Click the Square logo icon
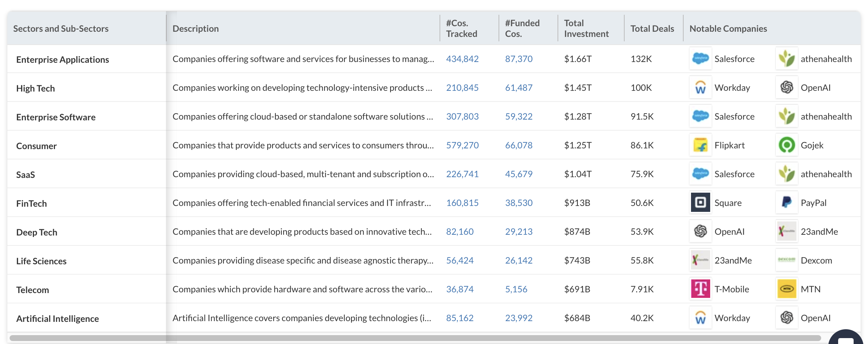This screenshot has width=868, height=344. pos(700,203)
